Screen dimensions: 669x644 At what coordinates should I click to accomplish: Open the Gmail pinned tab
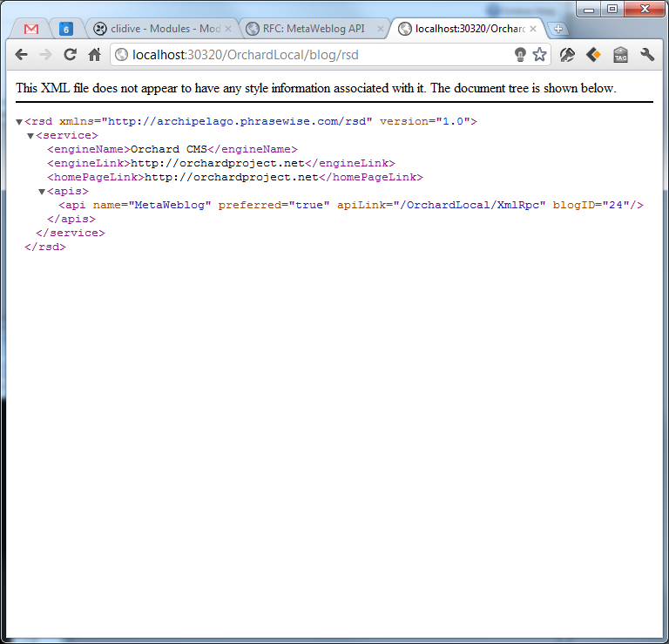pos(31,29)
